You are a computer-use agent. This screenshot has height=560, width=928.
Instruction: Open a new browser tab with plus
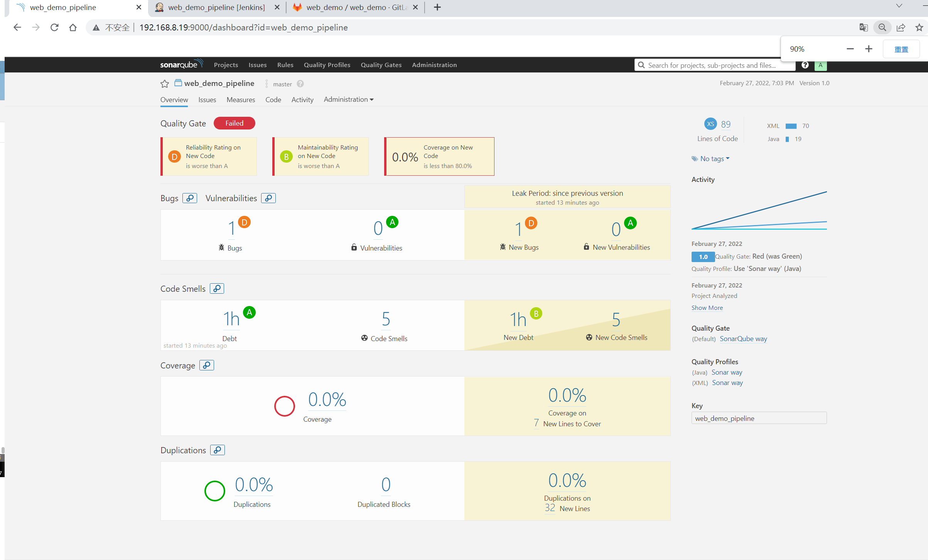[x=437, y=7]
